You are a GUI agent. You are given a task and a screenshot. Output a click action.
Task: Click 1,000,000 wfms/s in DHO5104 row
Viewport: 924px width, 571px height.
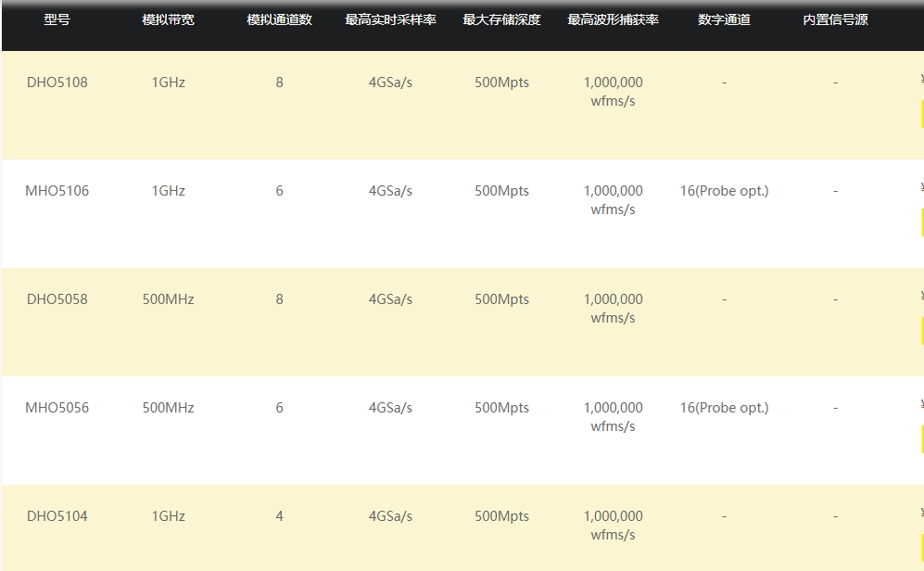tap(613, 525)
